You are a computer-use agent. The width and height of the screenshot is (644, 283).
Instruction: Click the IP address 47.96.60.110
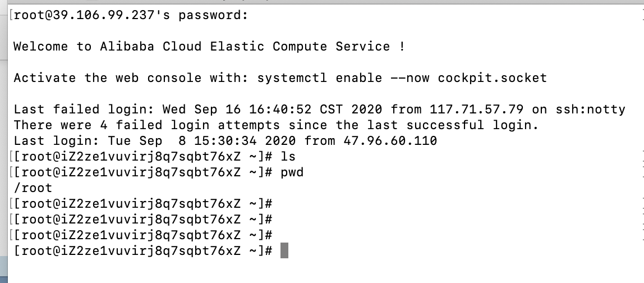coord(390,141)
